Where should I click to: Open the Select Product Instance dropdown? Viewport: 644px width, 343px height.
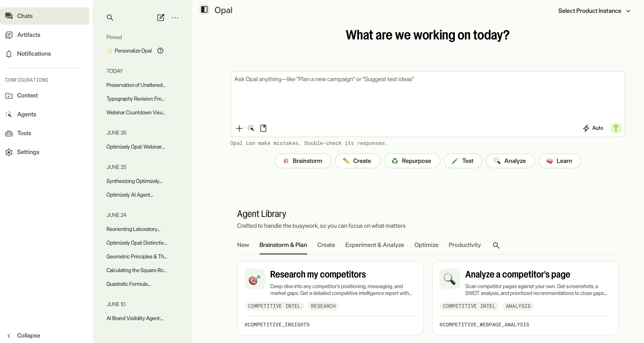pyautogui.click(x=594, y=11)
